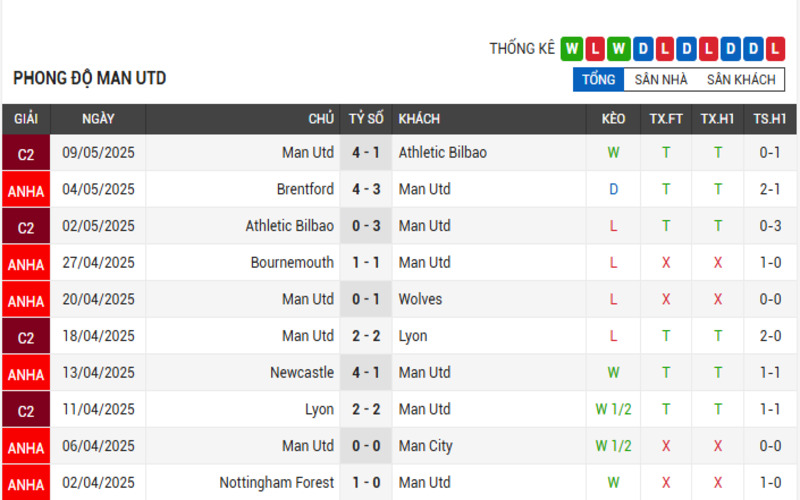Viewport: 800px width, 500px height.
Task: Click the NGÀY column header
Action: 98,119
